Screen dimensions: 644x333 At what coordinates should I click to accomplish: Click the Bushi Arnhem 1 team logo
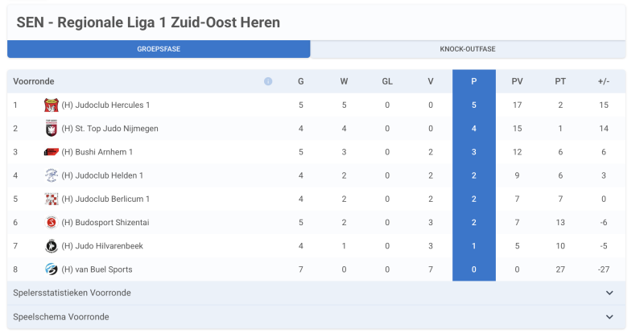[x=52, y=152]
